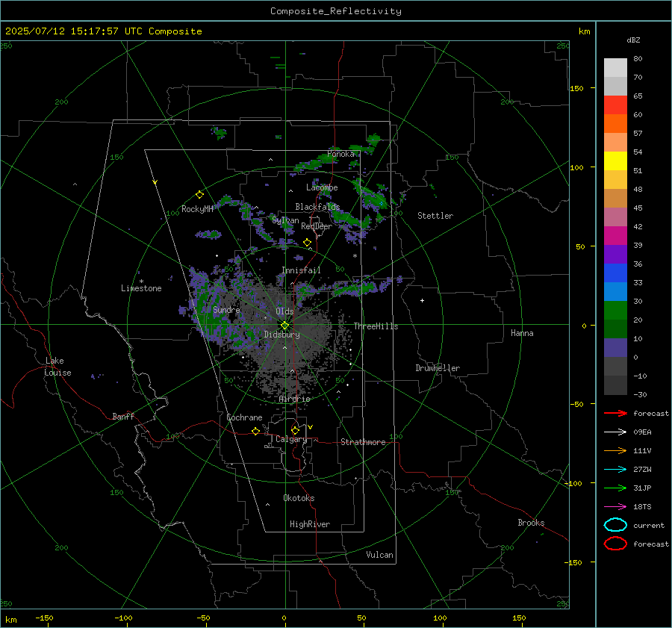Click the magenta 39 dBZ color swatch
Viewport: 672px width, 628px height.
(615, 235)
